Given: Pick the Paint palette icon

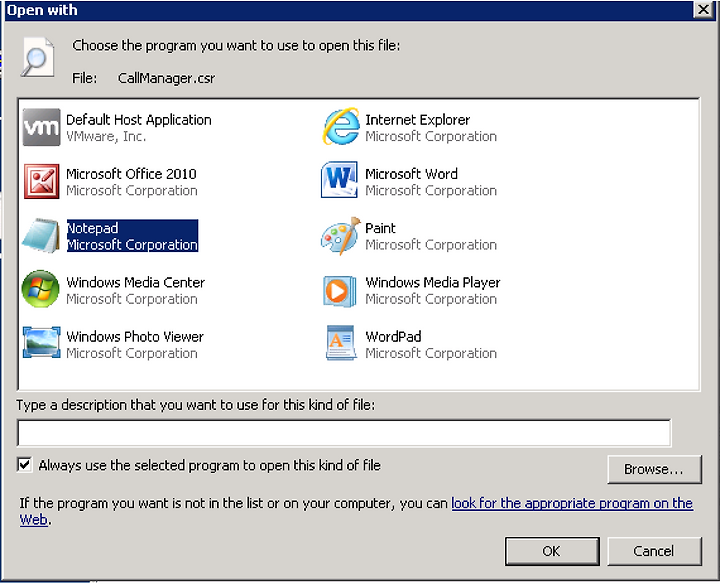Looking at the screenshot, I should coord(341,236).
